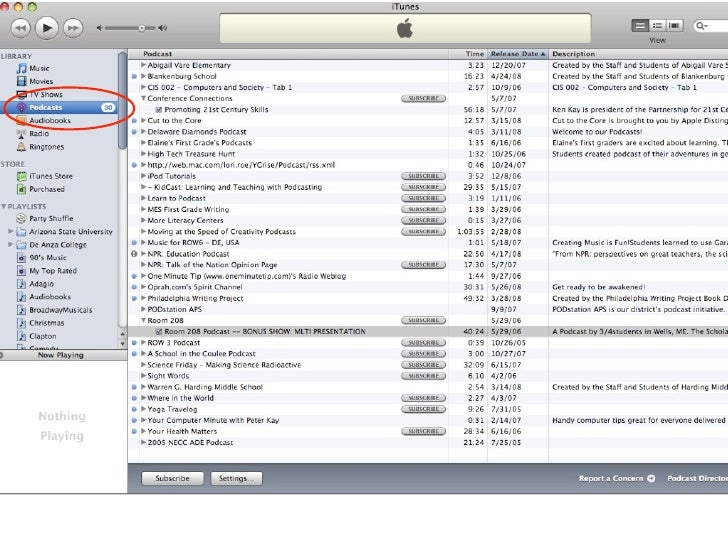The height and width of the screenshot is (546, 728).
Task: Click the sidebar scrollbar thumb
Action: pyautogui.click(x=123, y=100)
